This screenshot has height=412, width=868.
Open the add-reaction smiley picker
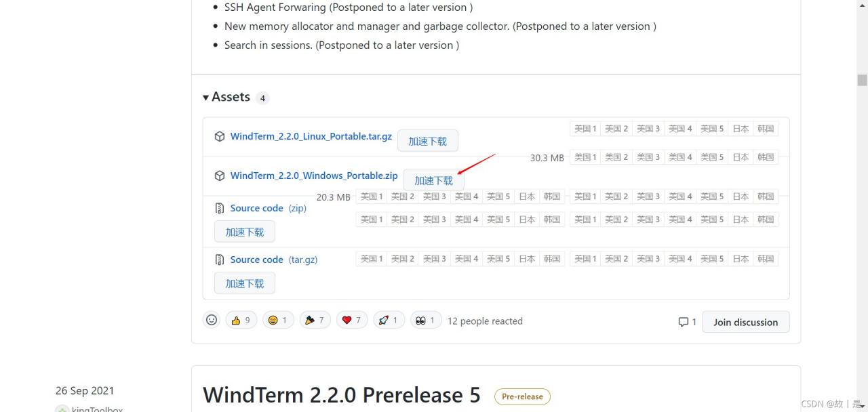point(212,320)
